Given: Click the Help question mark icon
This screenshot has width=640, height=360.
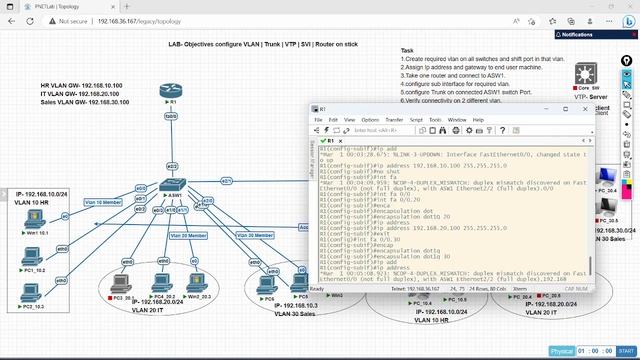Looking at the screenshot, I should 502,130.
